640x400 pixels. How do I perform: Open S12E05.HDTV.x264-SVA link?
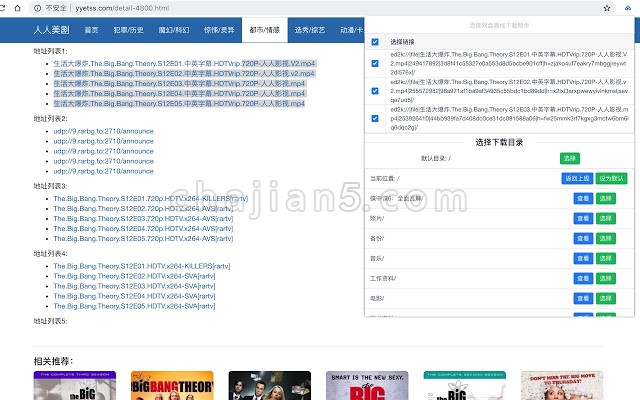[134, 306]
